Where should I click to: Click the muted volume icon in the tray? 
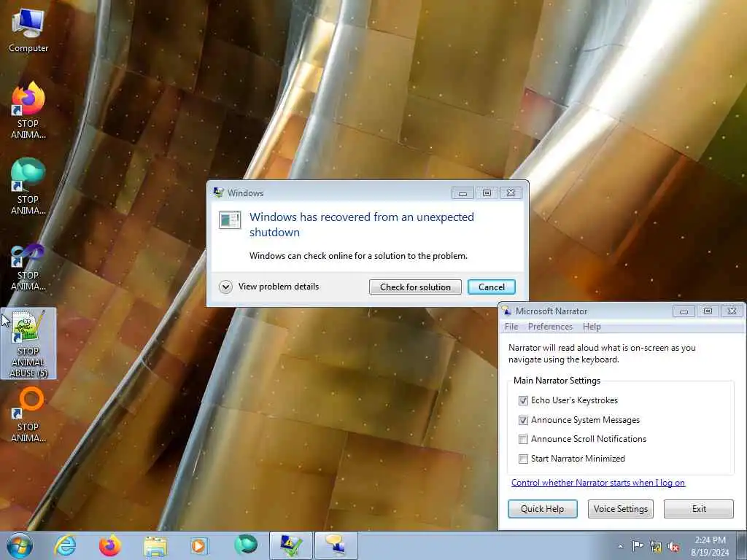point(673,546)
